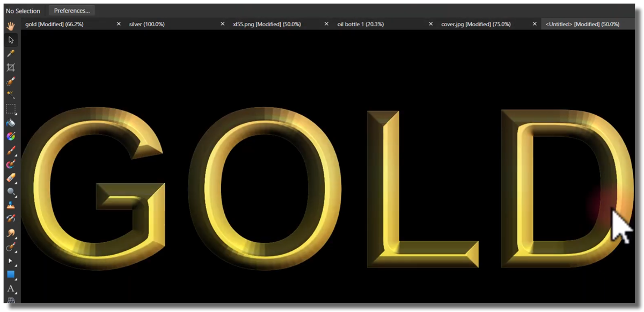The height and width of the screenshot is (312, 644).
Task: Choose the Text tool labeled A
Action: point(10,288)
